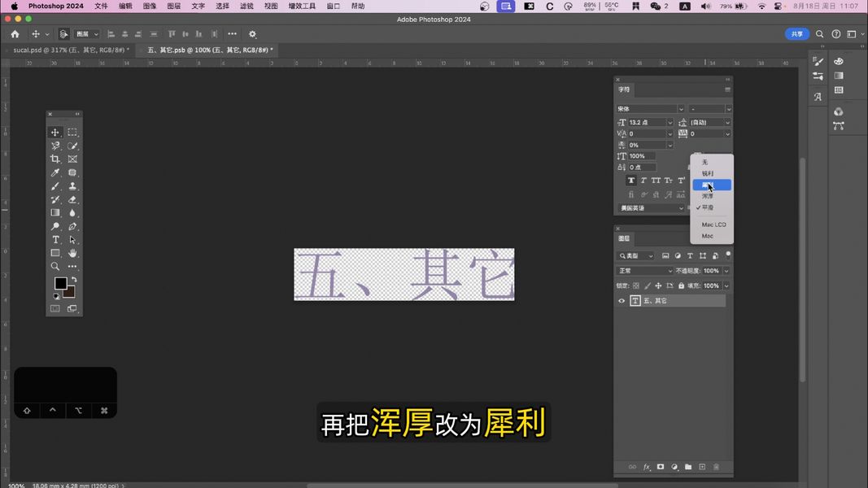Open the layer opacity dropdown arrow
This screenshot has width=868, height=488.
pos(726,271)
